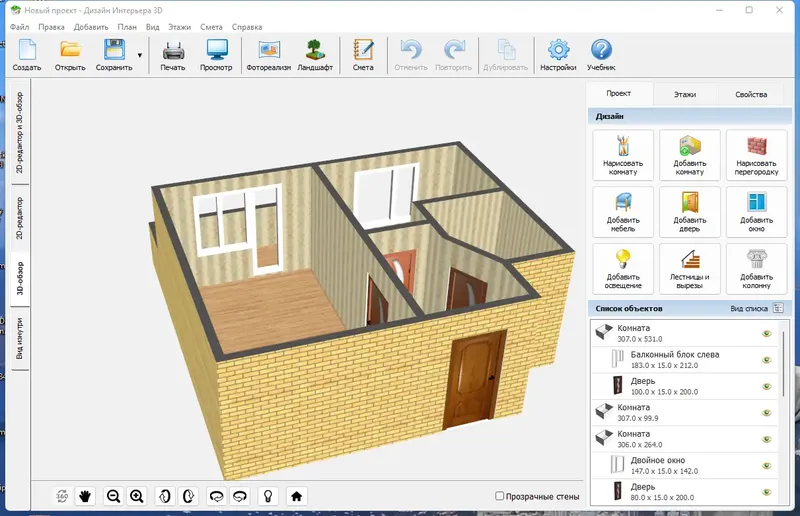Open the Ландшафт landscape tool
This screenshot has height=516, width=800.
point(315,55)
